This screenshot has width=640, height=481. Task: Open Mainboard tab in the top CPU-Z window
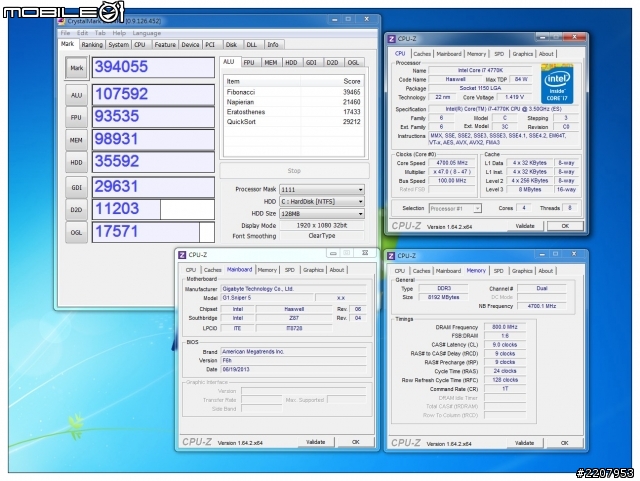click(449, 54)
